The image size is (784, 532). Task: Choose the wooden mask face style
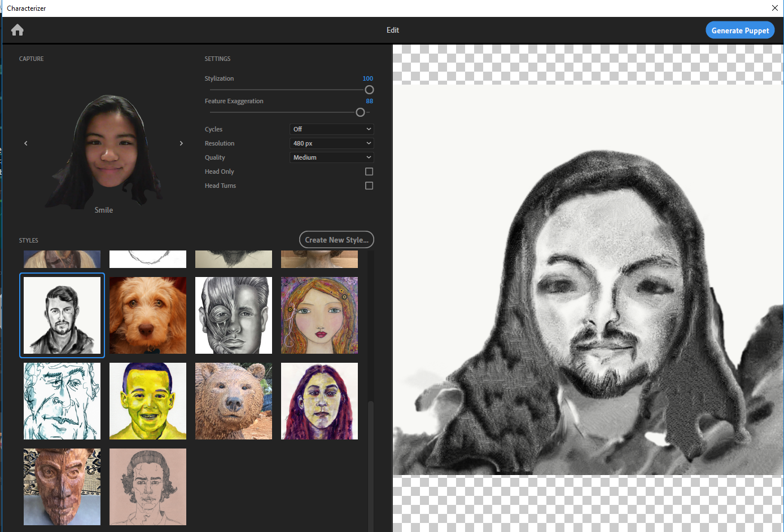(62, 487)
